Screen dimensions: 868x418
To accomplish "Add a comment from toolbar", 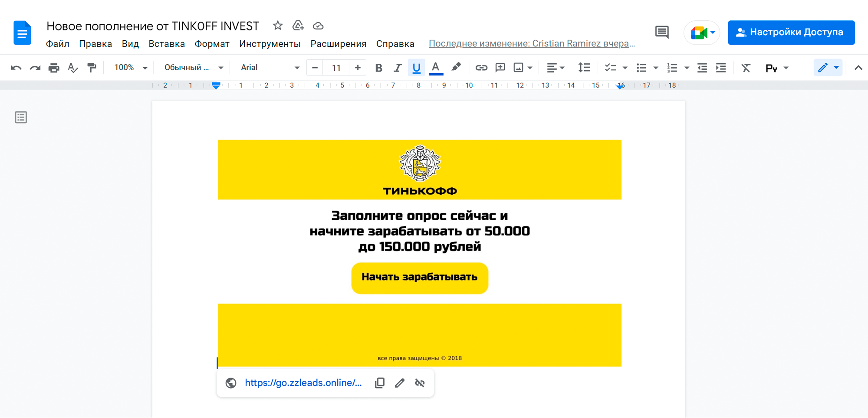I will click(x=500, y=68).
